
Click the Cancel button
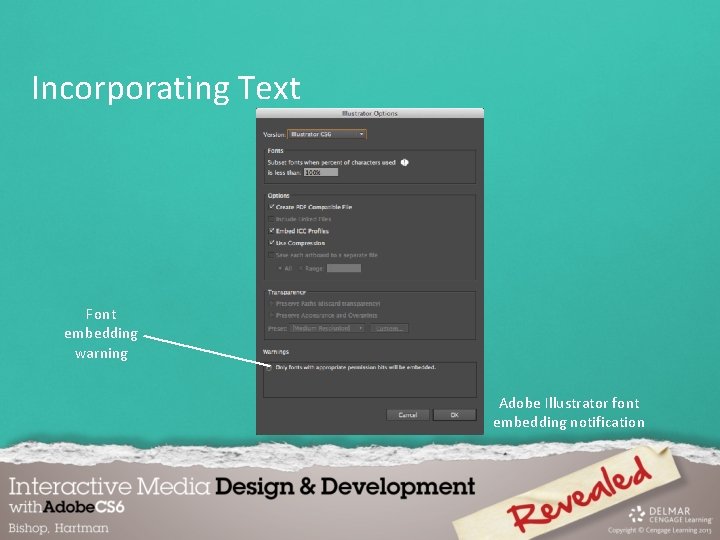pos(407,415)
